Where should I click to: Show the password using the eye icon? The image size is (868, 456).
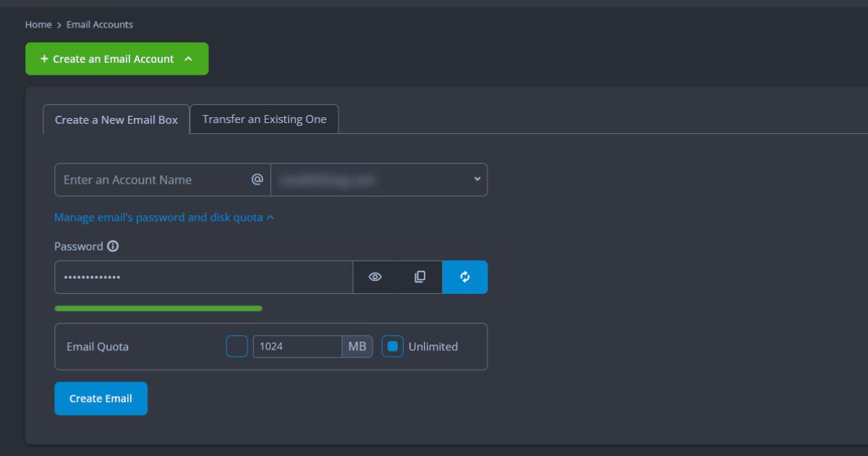point(375,277)
